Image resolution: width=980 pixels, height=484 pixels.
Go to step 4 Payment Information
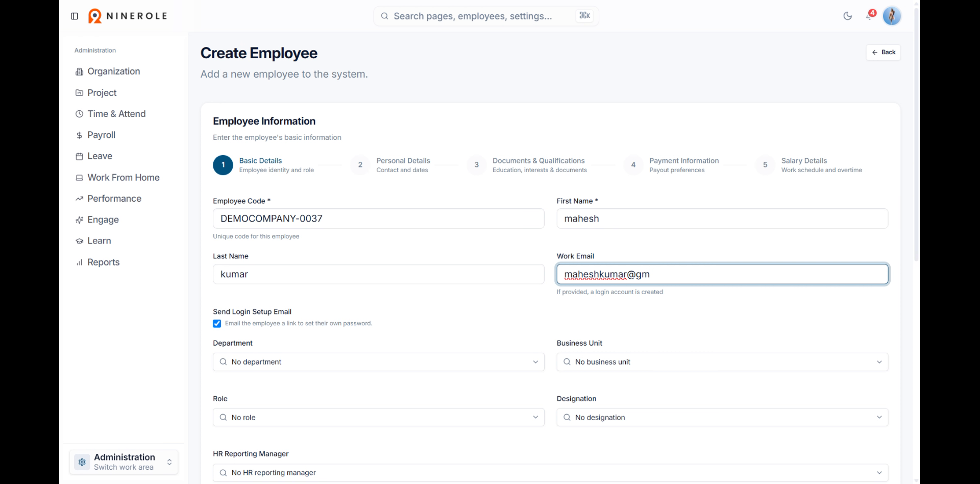click(x=671, y=165)
